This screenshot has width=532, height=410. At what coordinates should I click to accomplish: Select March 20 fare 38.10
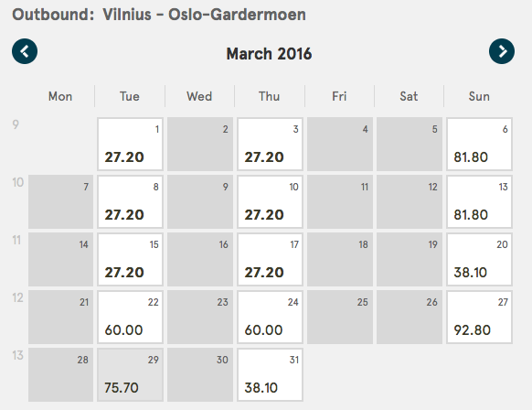pos(479,260)
